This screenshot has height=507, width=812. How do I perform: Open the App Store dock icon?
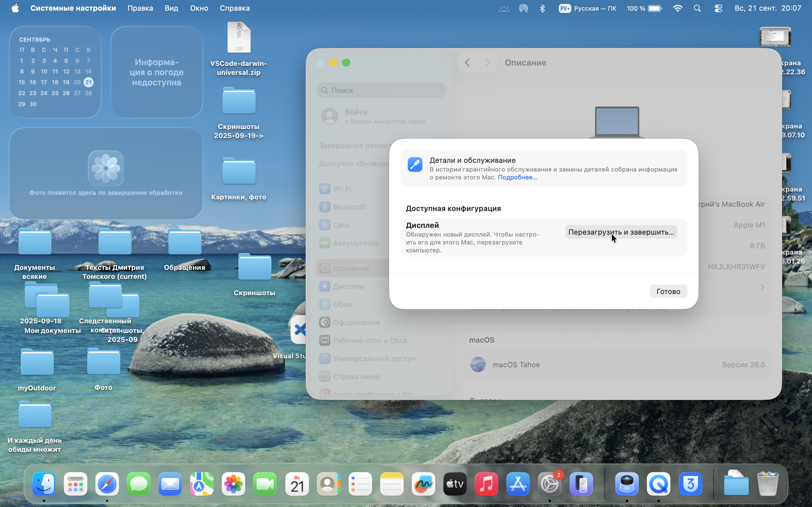click(518, 484)
